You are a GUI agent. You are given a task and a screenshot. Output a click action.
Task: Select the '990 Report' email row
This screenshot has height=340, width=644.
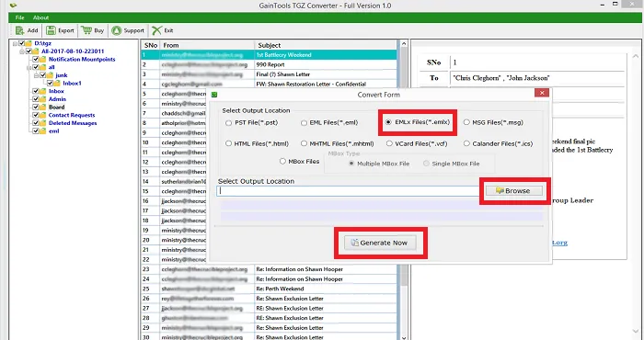tap(270, 65)
